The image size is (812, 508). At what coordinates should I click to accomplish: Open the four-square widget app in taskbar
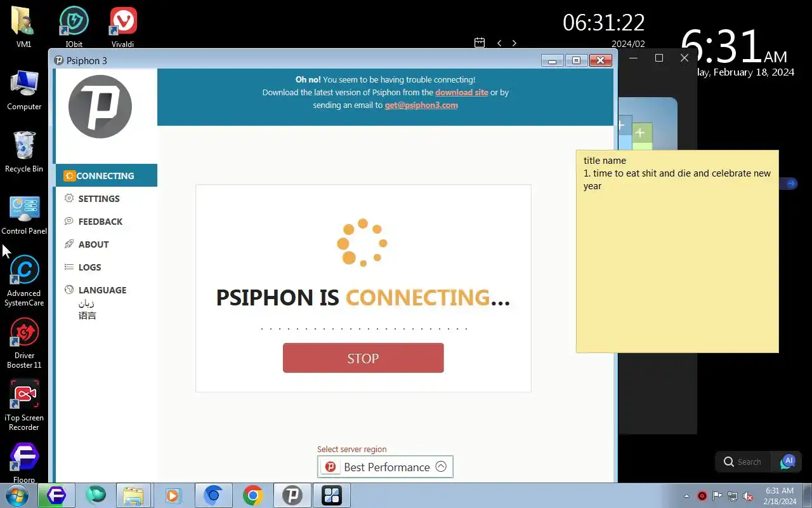coord(332,495)
